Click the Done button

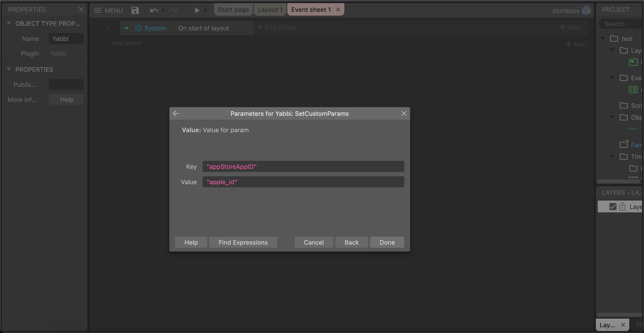click(387, 242)
